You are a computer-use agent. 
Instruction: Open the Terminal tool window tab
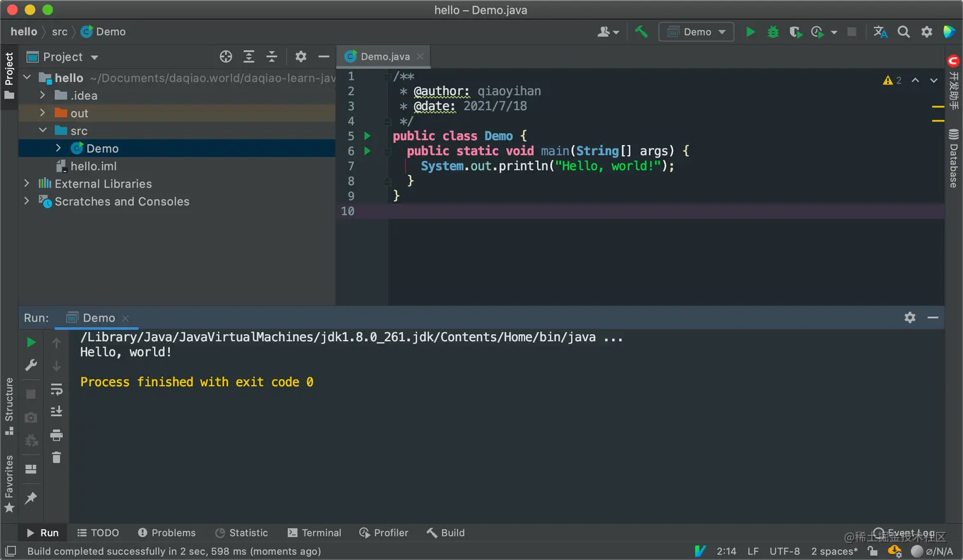click(315, 533)
